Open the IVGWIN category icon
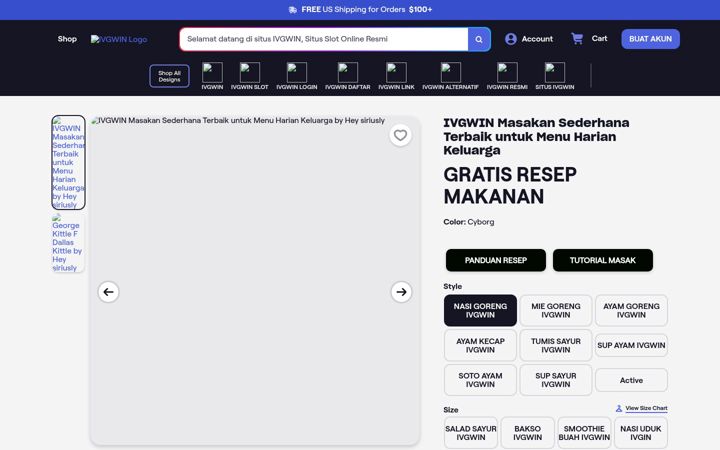 pos(212,73)
